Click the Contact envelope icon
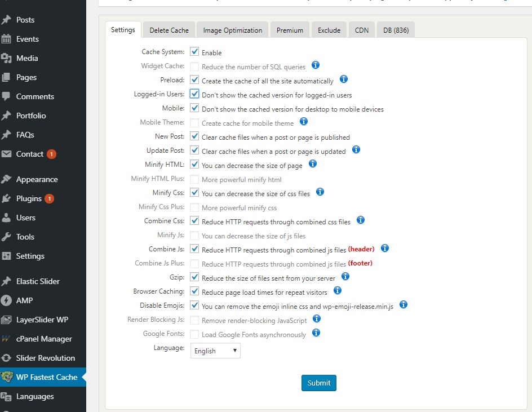This screenshot has height=412, width=532. pyautogui.click(x=6, y=154)
